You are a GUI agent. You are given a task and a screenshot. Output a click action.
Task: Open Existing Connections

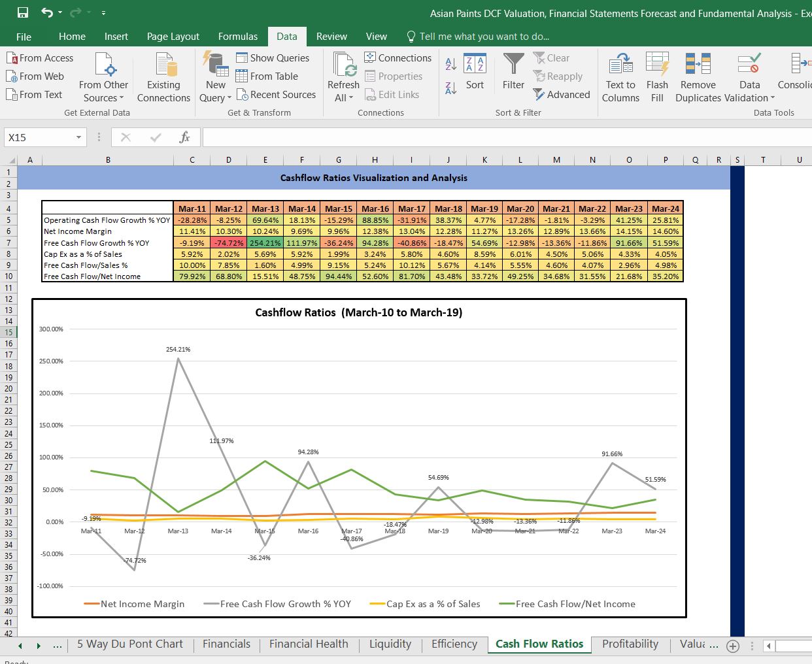[x=163, y=78]
